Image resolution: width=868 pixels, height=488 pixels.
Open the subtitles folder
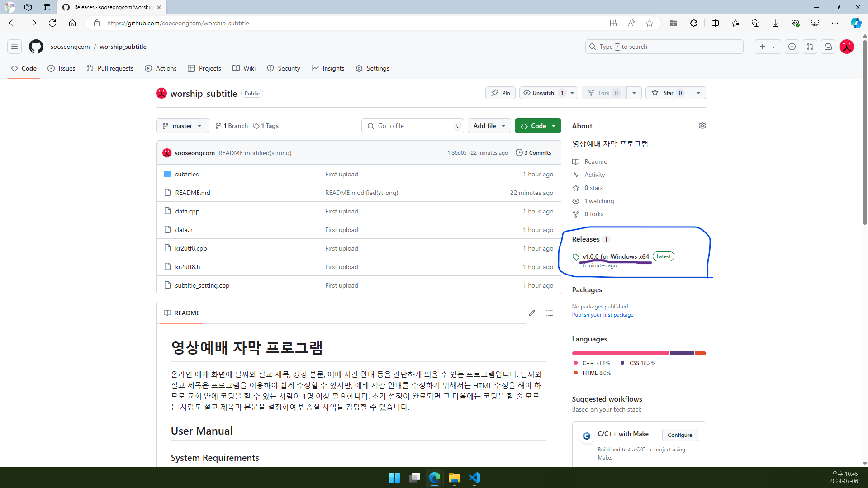coord(187,174)
